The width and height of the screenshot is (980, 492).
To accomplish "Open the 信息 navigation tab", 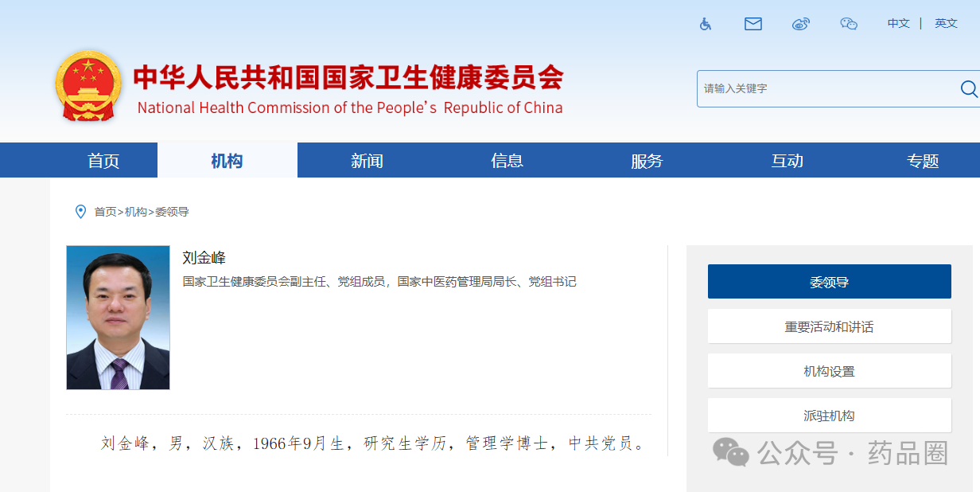I will pyautogui.click(x=507, y=161).
